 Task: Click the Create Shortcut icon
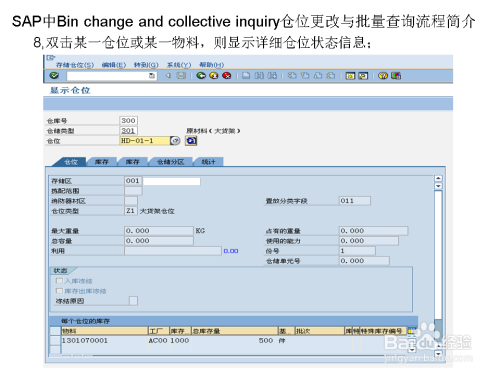(x=363, y=76)
